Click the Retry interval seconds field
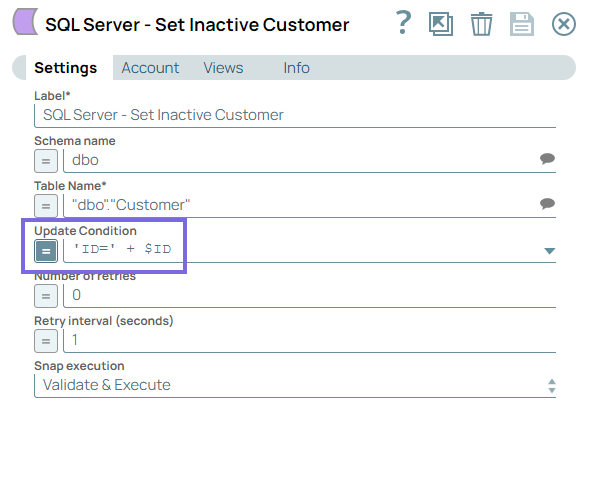This screenshot has height=491, width=589. point(310,340)
